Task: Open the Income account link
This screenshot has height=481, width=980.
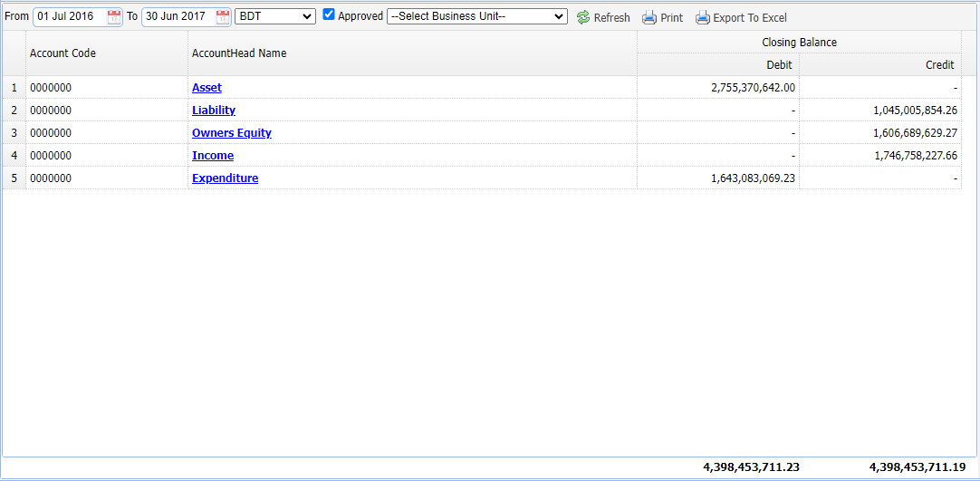Action: coord(213,155)
